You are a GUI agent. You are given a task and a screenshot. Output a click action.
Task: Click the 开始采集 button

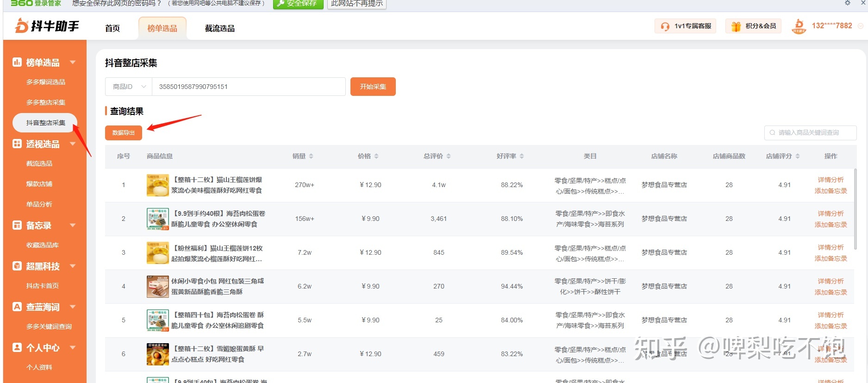pos(373,87)
